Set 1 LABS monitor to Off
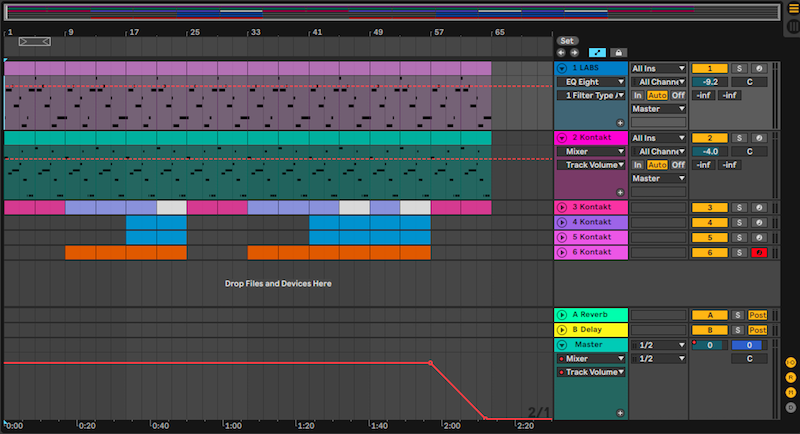800x434 pixels. tap(678, 95)
